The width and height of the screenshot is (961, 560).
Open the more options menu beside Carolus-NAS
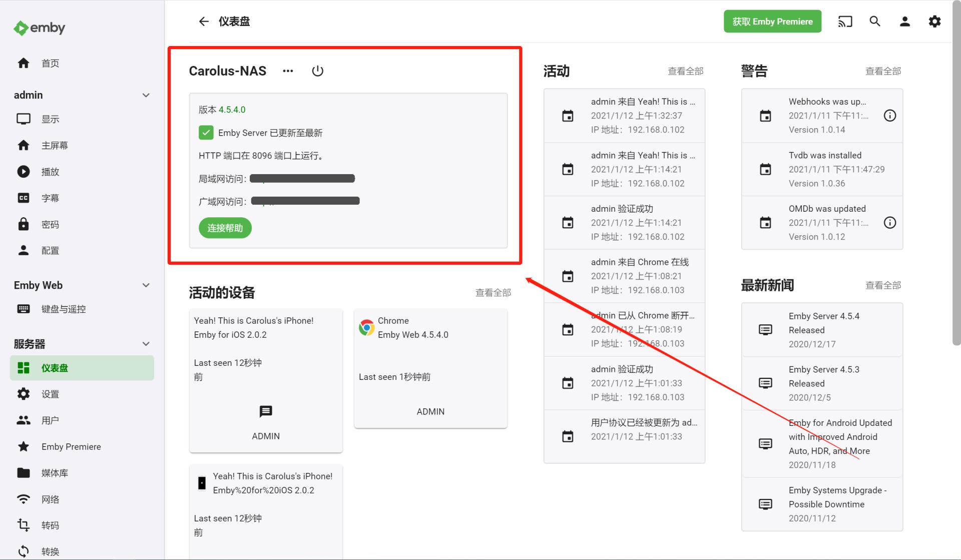coord(288,72)
